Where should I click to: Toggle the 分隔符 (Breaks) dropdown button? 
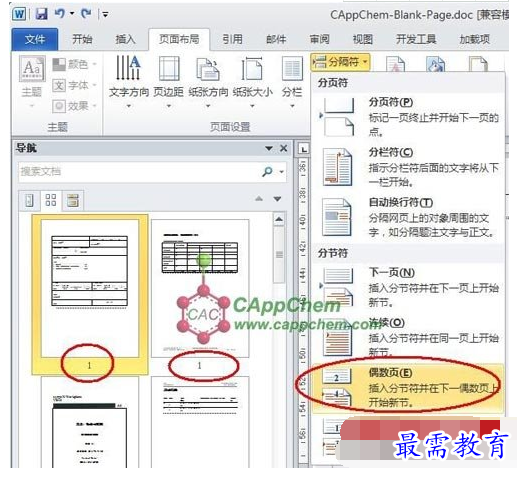click(340, 62)
